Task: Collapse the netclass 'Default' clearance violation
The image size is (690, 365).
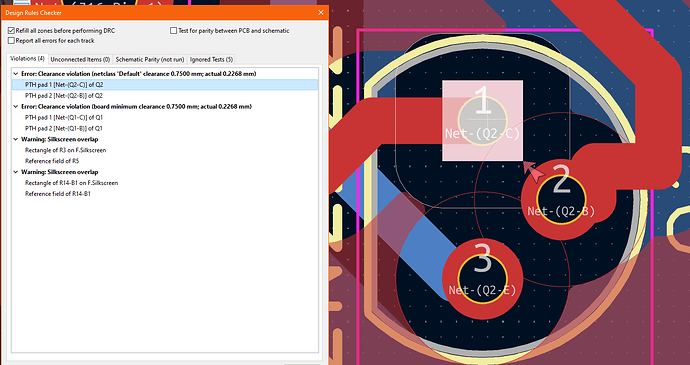Action: coord(16,74)
